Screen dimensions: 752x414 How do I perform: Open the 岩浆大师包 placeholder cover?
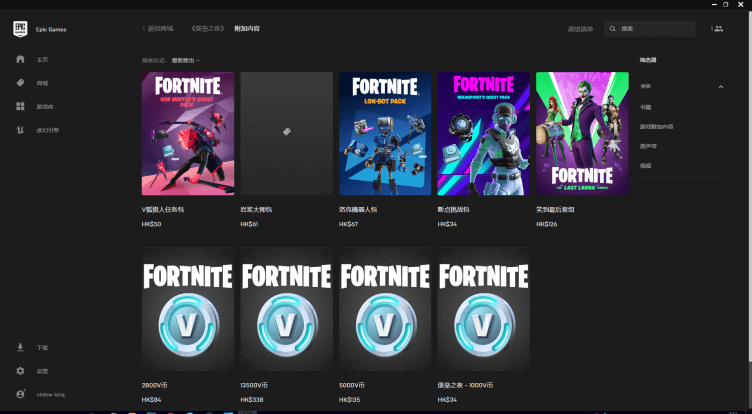click(x=287, y=133)
